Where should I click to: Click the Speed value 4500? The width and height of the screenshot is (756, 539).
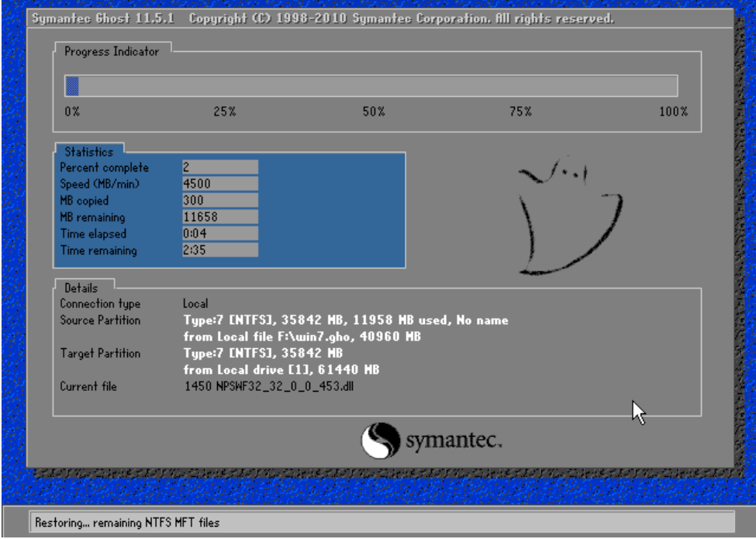pyautogui.click(x=220, y=184)
